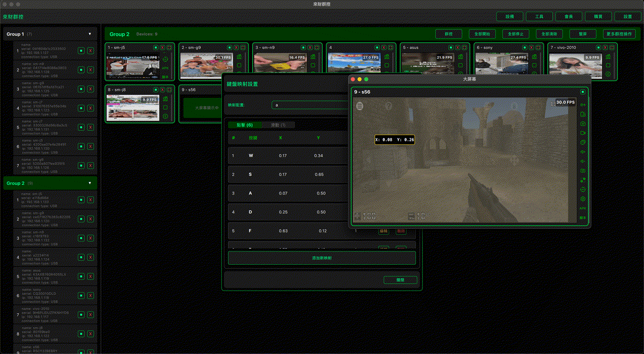Click the 添加新映射 button

[x=322, y=258]
